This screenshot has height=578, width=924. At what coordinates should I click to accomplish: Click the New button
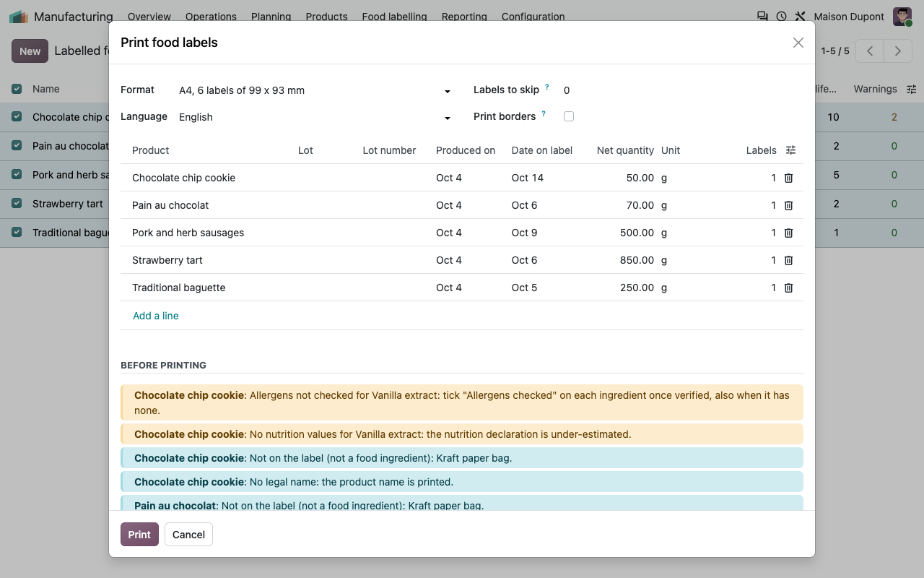click(x=30, y=51)
